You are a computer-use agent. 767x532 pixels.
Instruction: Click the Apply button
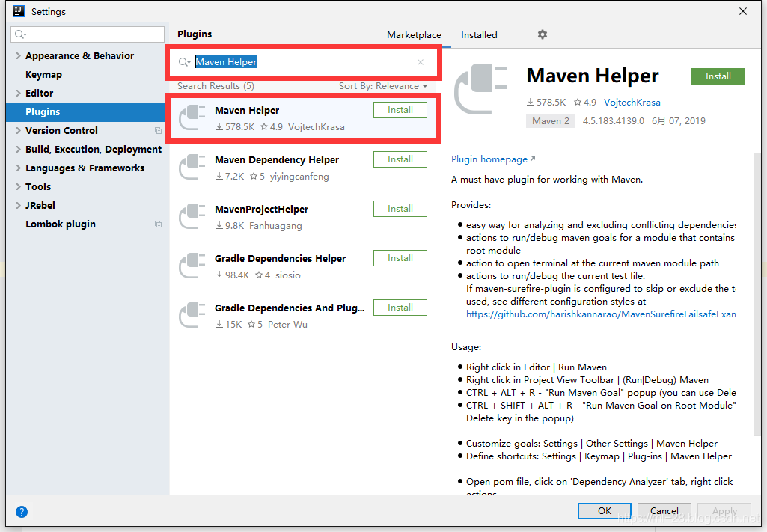(724, 510)
